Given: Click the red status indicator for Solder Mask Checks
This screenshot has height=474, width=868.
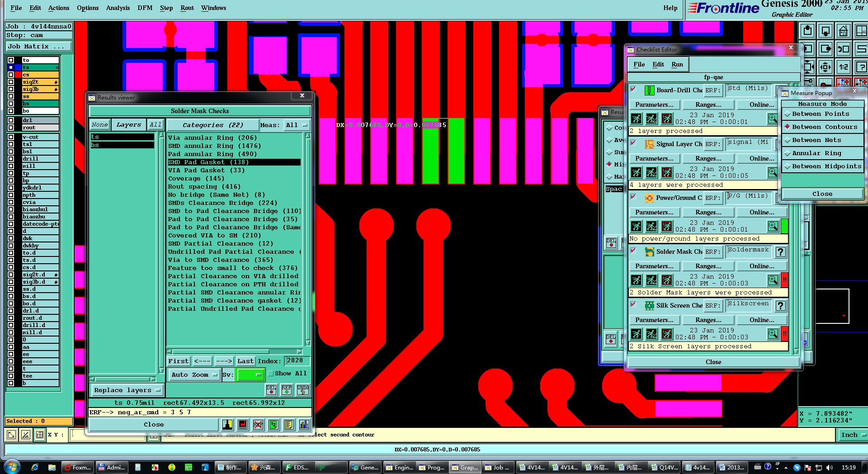Looking at the screenshot, I should click(x=784, y=280).
